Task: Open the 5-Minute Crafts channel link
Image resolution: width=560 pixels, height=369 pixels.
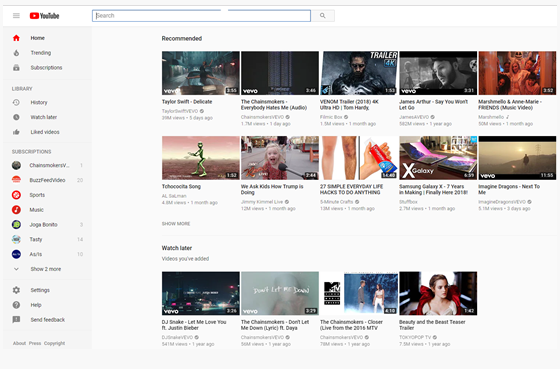Action: click(x=336, y=202)
